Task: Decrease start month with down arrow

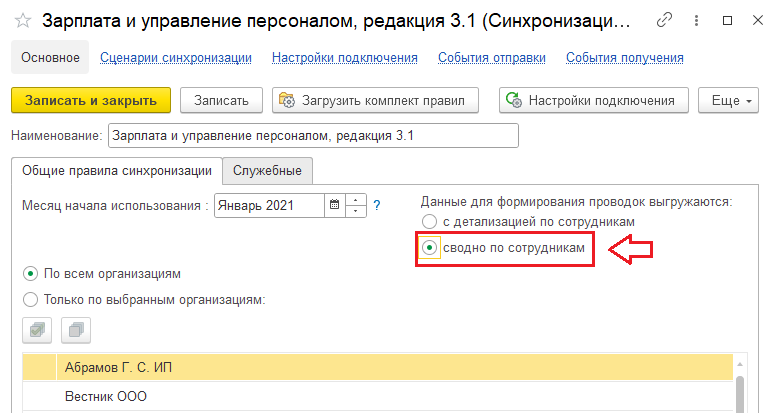Action: (x=356, y=211)
